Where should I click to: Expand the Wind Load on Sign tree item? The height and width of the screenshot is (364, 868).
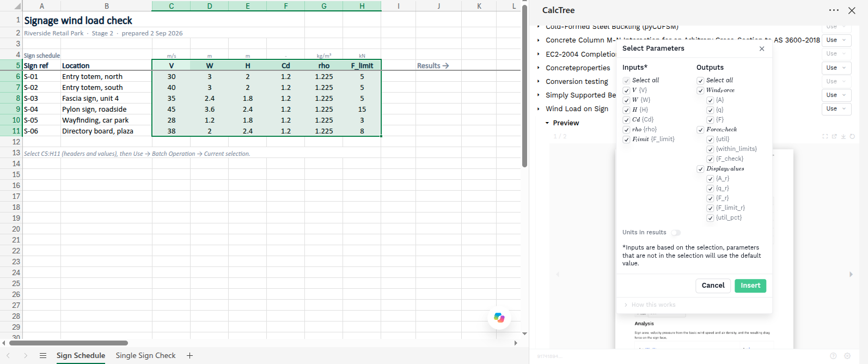(x=539, y=109)
